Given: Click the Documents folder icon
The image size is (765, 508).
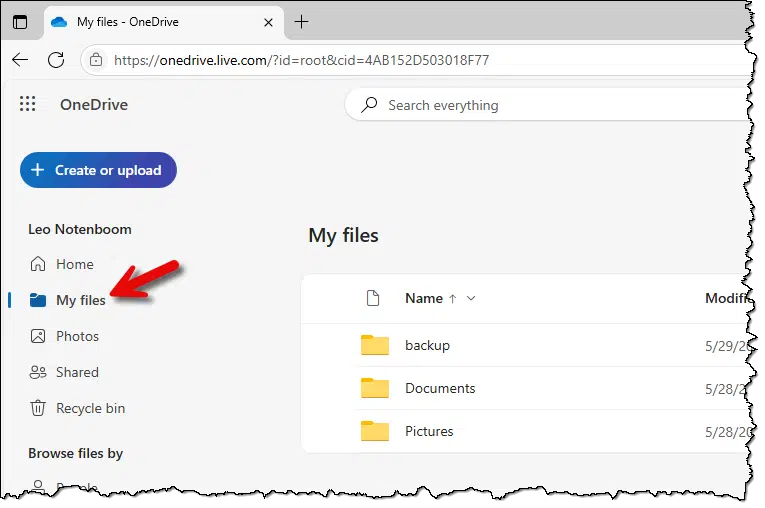Looking at the screenshot, I should pos(375,388).
